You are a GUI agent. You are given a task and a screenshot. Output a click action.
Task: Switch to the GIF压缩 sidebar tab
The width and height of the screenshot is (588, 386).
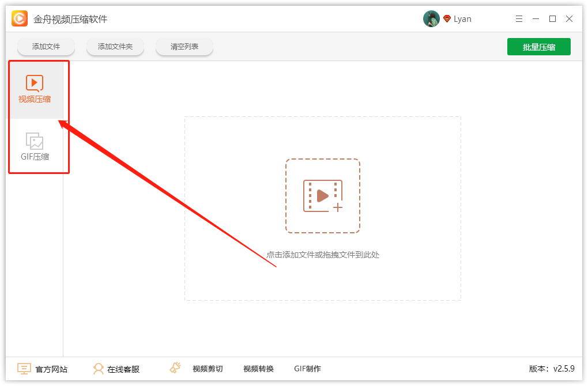(35, 146)
